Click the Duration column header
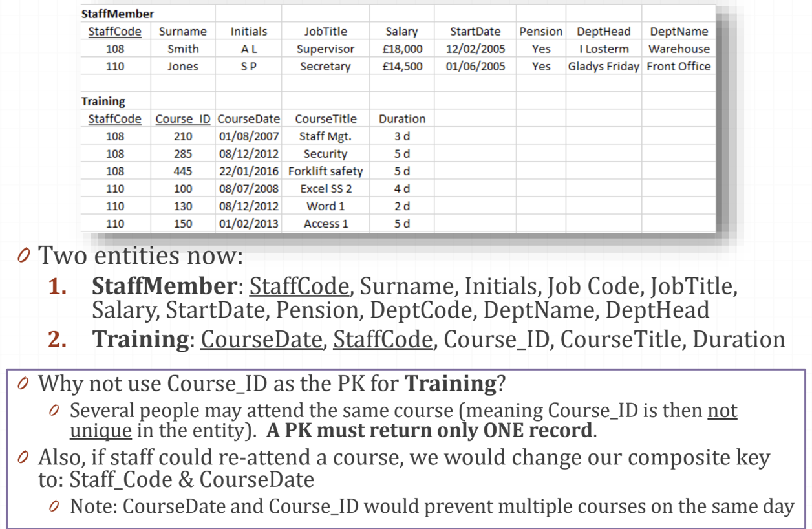 click(x=401, y=118)
